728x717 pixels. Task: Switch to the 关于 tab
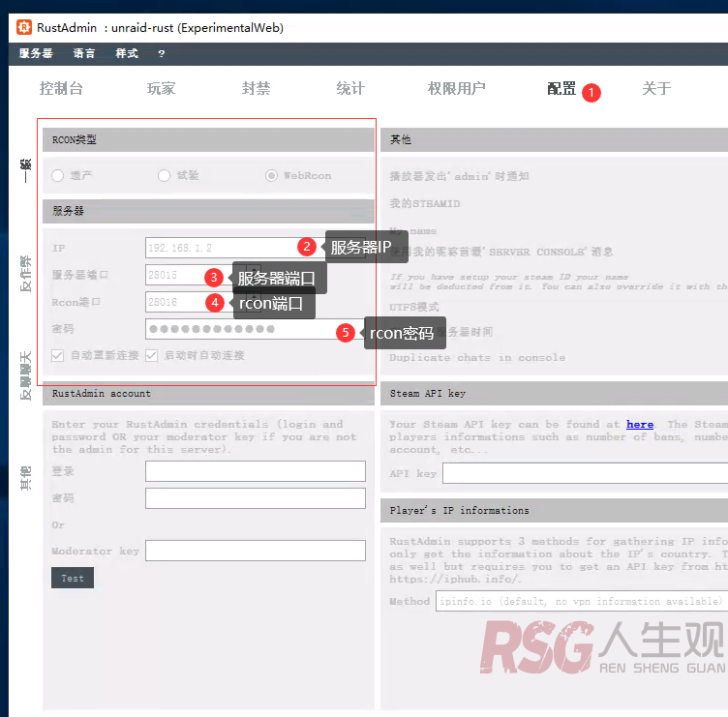click(x=656, y=88)
